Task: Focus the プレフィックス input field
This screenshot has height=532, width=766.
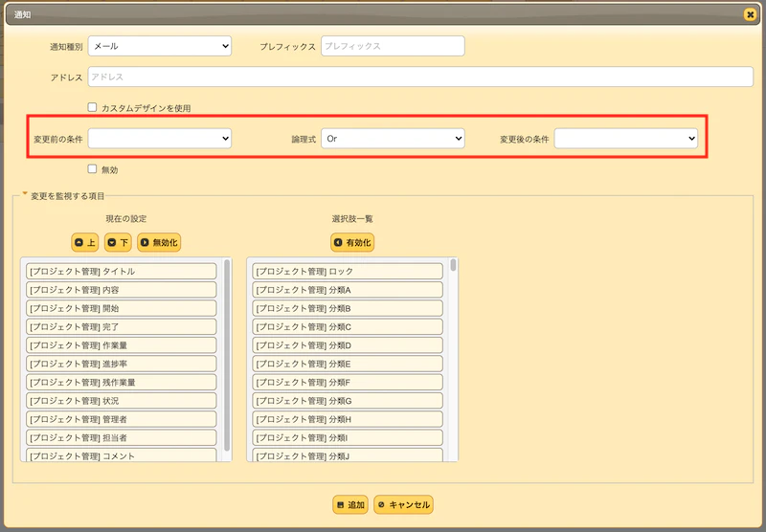Action: (393, 46)
